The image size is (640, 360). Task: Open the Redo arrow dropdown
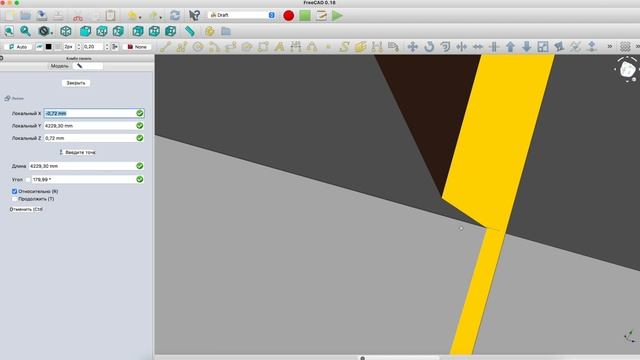pyautogui.click(x=160, y=17)
